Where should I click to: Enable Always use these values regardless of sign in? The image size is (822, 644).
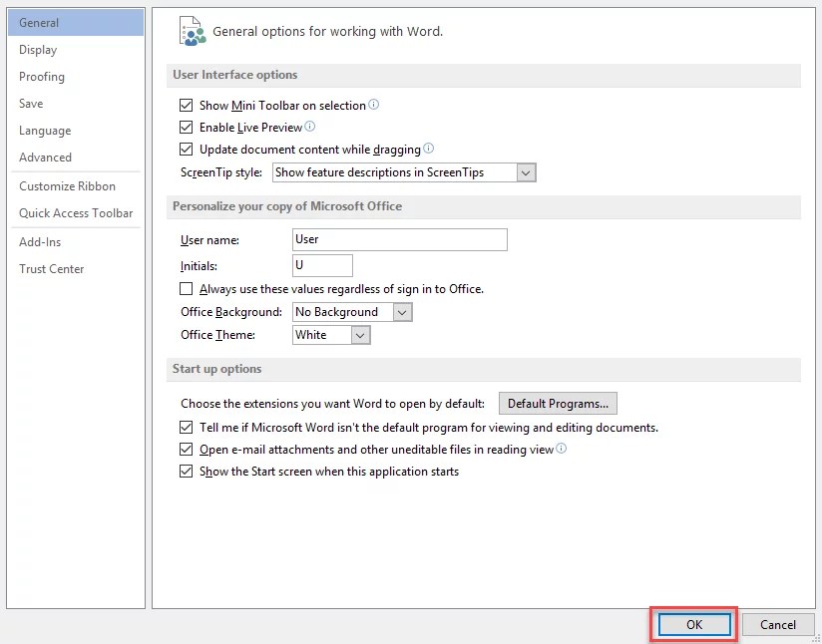[186, 288]
